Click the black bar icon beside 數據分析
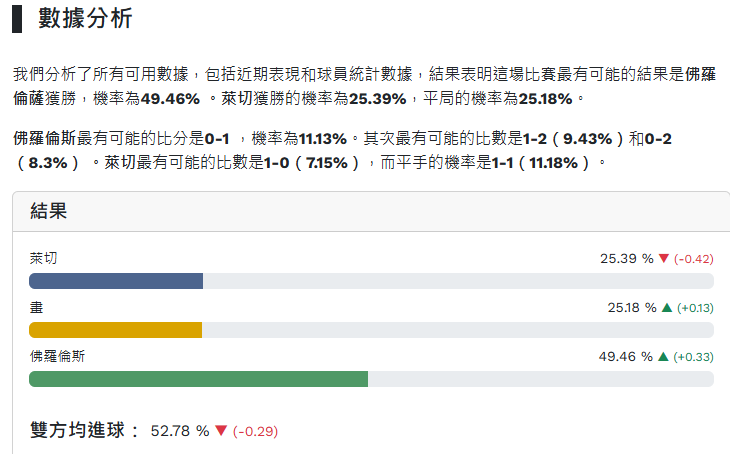 (18, 18)
